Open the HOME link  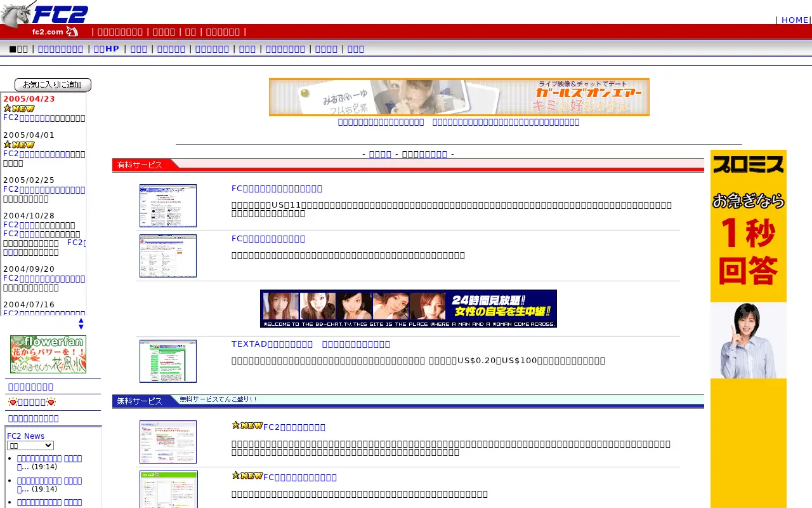click(x=795, y=20)
